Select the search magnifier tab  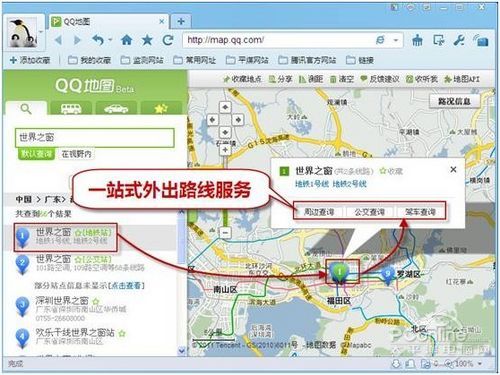(x=26, y=109)
